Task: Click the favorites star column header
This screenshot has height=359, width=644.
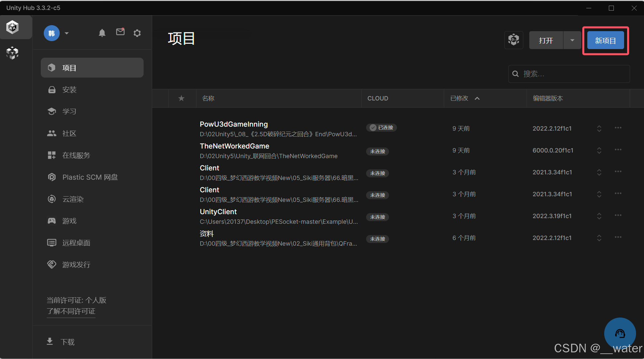Action: (181, 98)
